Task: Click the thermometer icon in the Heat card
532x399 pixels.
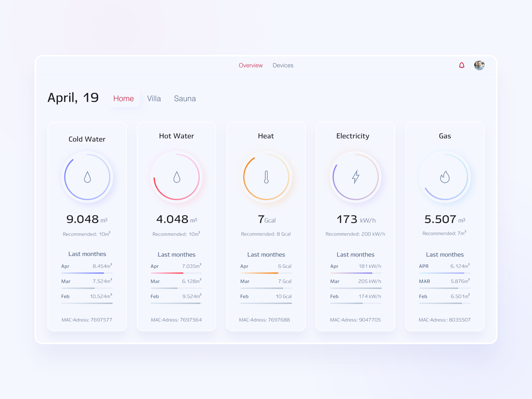Action: click(x=266, y=177)
